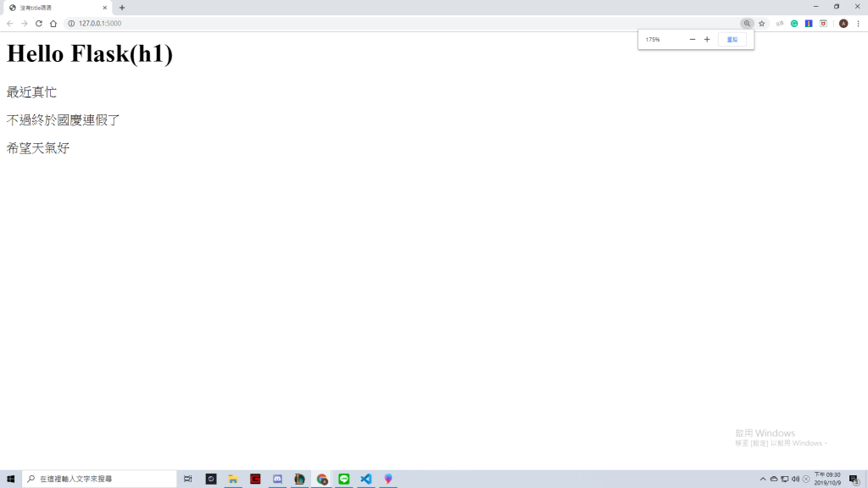Open the Action Center notifications icon
Screen dimensions: 868x488
point(854,480)
